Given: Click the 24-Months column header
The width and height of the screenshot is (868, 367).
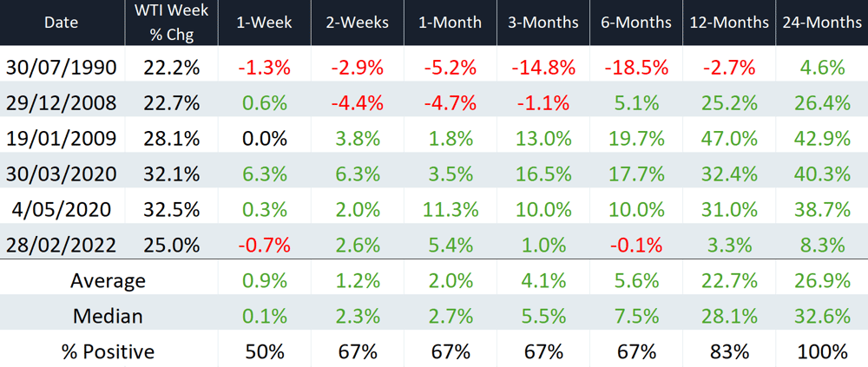Looking at the screenshot, I should point(822,23).
